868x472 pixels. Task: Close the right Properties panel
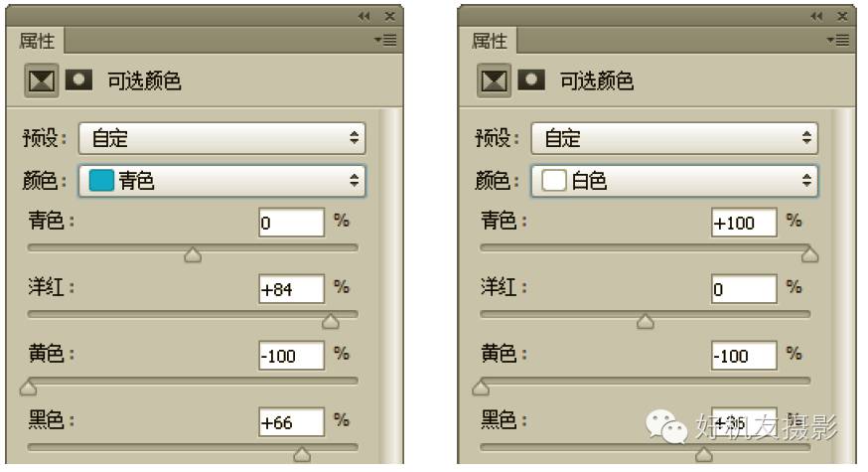pyautogui.click(x=842, y=16)
